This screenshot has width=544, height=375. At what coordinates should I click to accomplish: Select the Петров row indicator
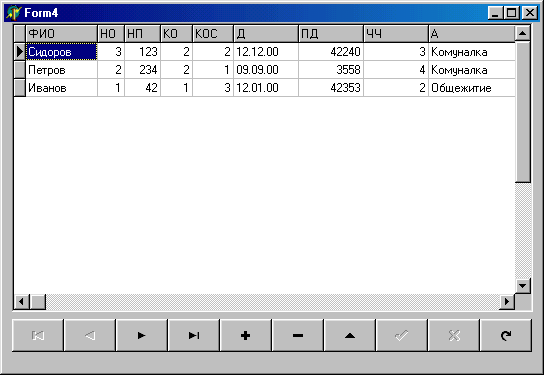coord(20,70)
